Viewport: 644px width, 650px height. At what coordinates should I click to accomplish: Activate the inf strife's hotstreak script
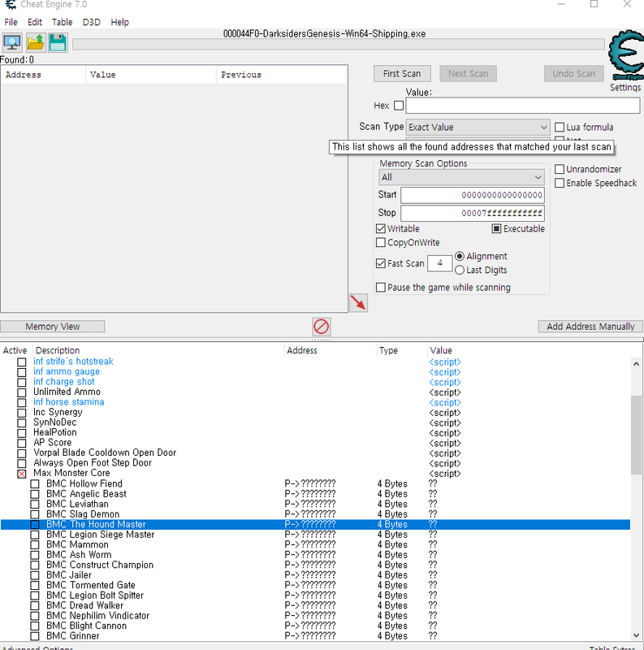(x=22, y=362)
